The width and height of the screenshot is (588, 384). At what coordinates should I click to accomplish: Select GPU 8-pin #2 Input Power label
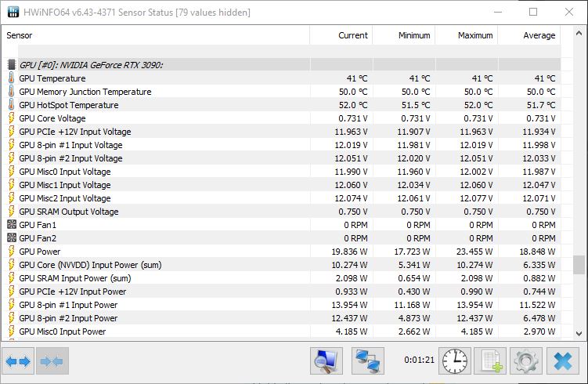click(68, 318)
